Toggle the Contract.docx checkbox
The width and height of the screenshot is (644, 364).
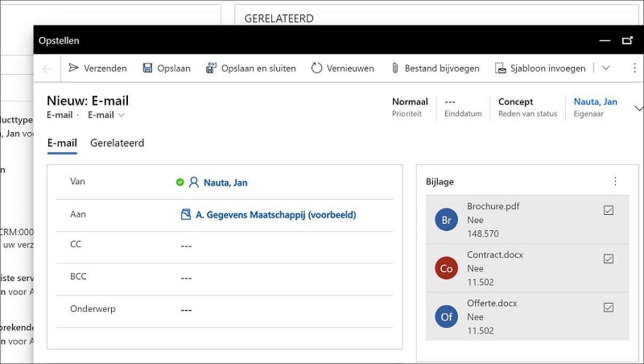coord(608,258)
